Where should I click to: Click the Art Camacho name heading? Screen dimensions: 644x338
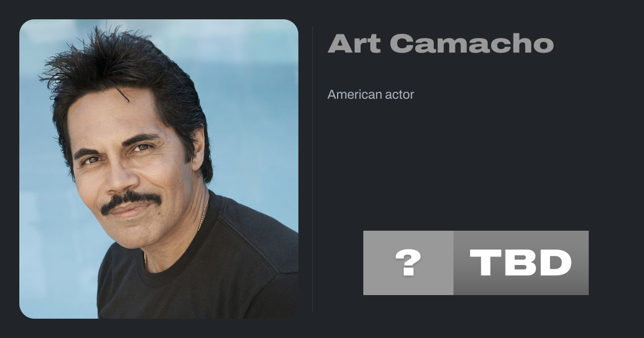(441, 43)
